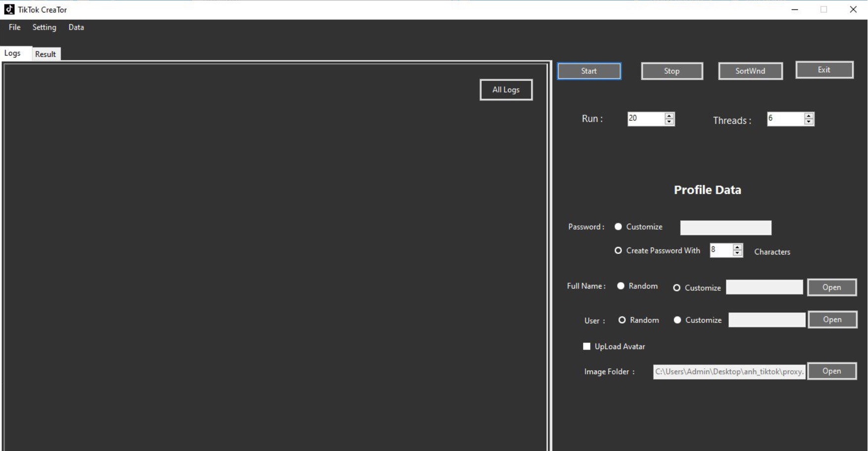Click Open button next to Image Folder
This screenshot has width=868, height=451.
[x=831, y=371]
